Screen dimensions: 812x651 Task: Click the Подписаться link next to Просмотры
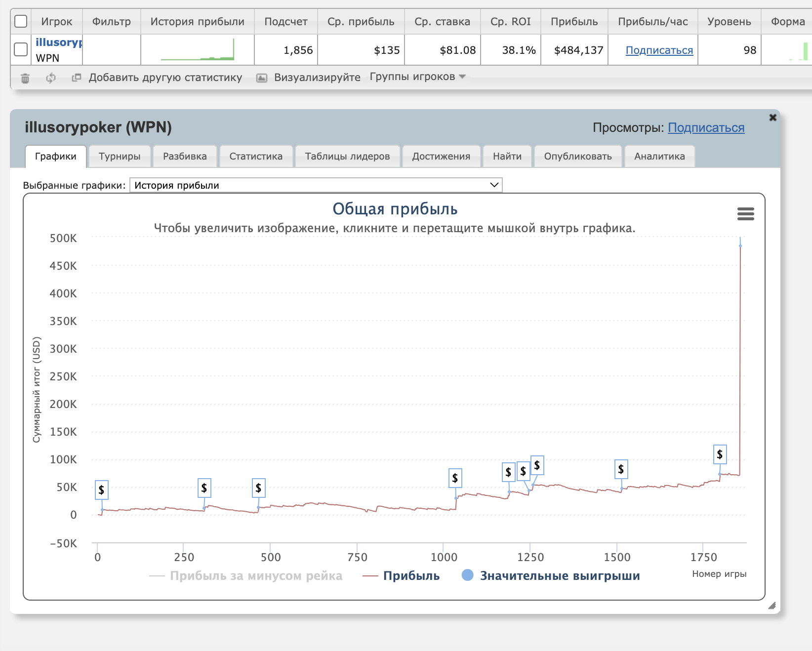[706, 128]
